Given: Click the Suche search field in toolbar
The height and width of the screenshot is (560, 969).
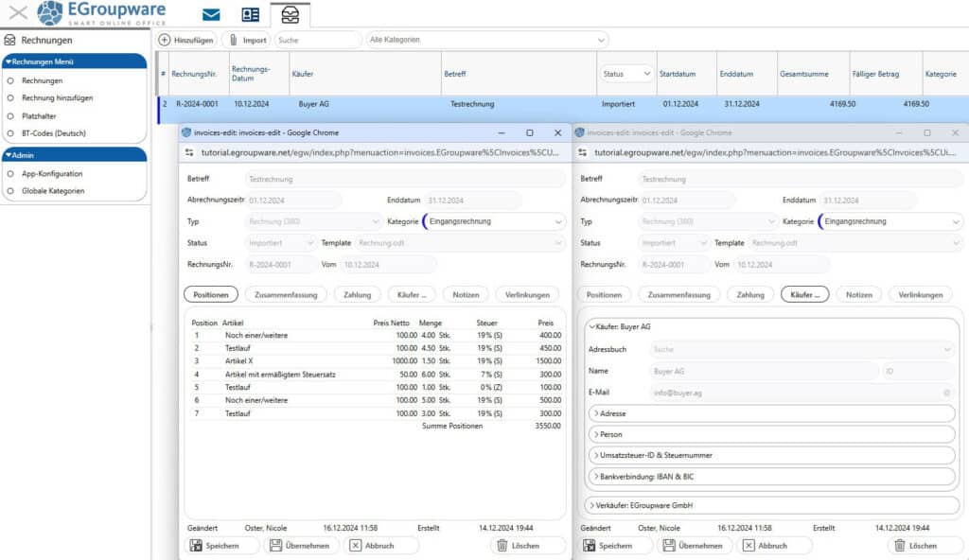Looking at the screenshot, I should pyautogui.click(x=317, y=40).
